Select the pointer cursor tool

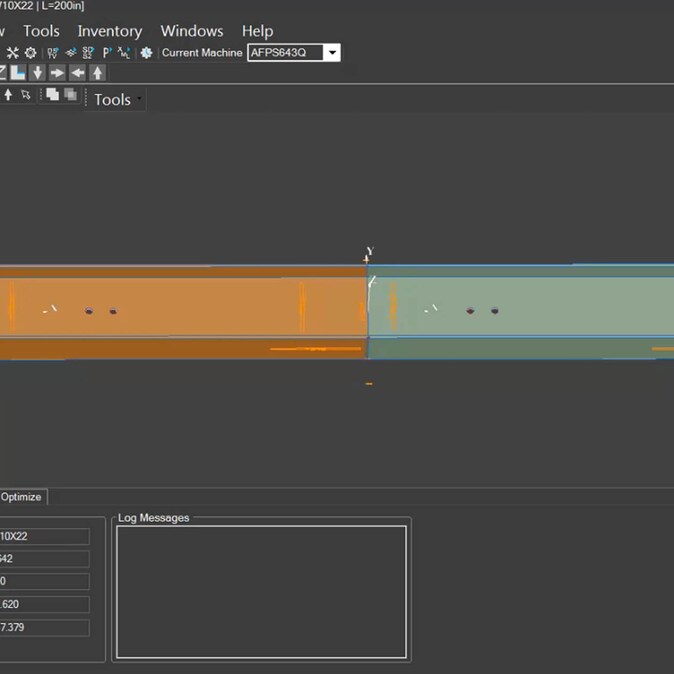pos(26,95)
